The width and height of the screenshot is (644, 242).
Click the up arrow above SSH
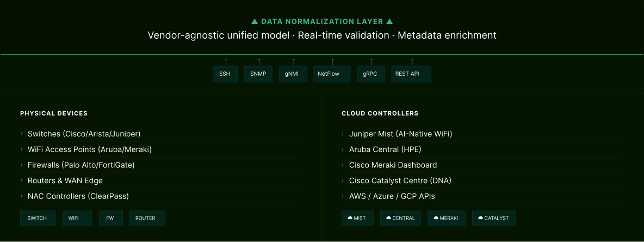tap(225, 61)
